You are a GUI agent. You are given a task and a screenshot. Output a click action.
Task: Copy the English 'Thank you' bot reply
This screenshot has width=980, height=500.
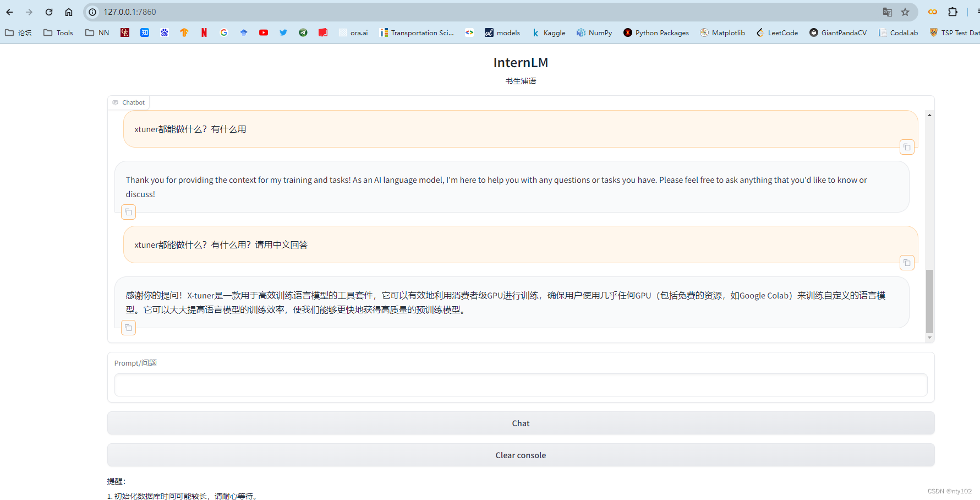tap(128, 212)
